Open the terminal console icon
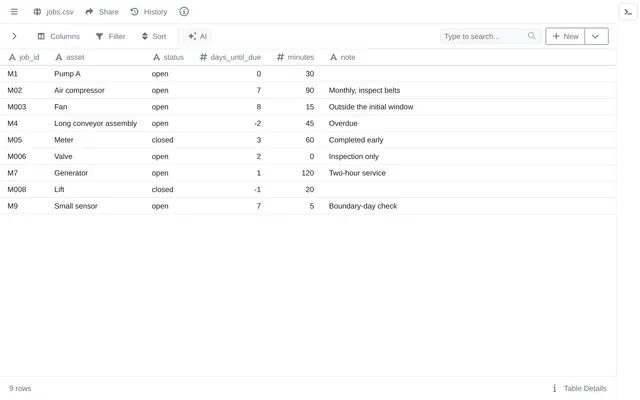 point(628,12)
